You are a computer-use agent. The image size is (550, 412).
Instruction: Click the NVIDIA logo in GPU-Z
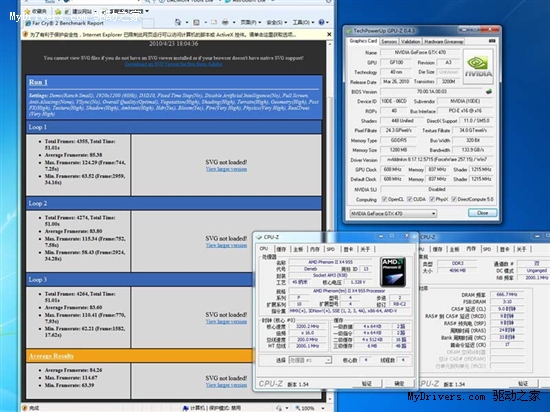(x=478, y=67)
